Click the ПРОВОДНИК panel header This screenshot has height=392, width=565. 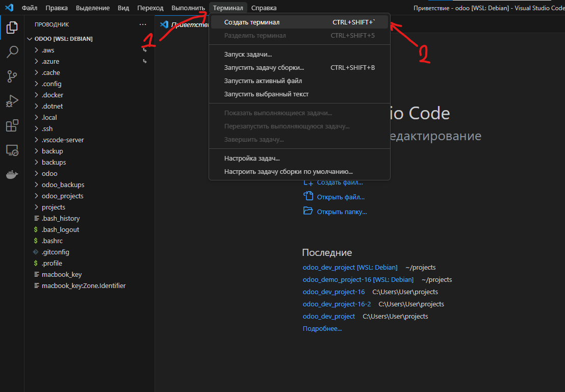click(x=52, y=24)
